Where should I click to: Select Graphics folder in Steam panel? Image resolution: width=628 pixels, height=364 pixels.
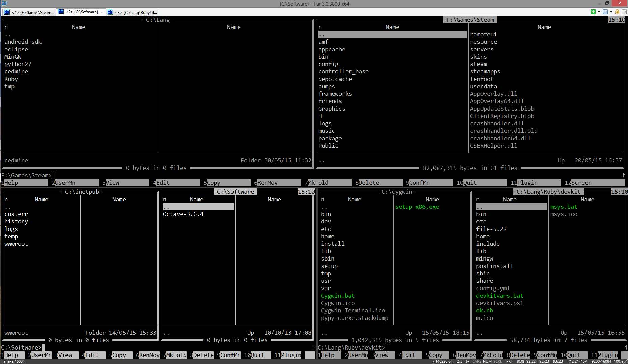332,109
